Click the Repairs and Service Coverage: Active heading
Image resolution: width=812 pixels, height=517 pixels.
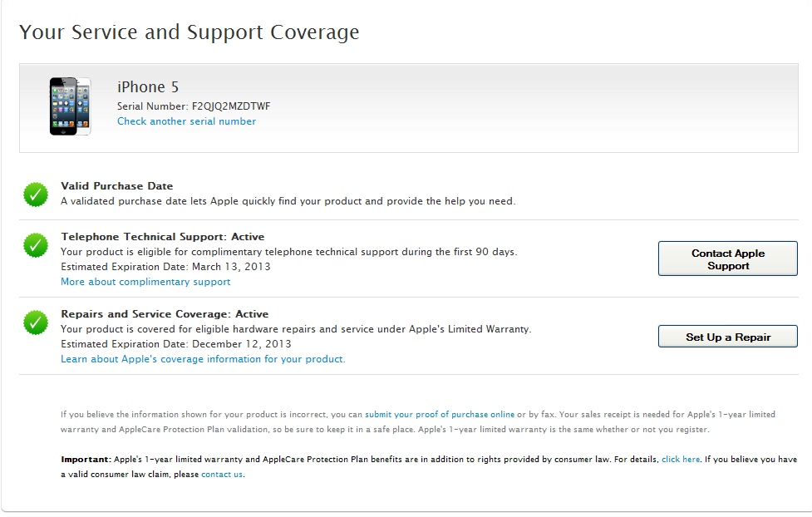pos(165,314)
